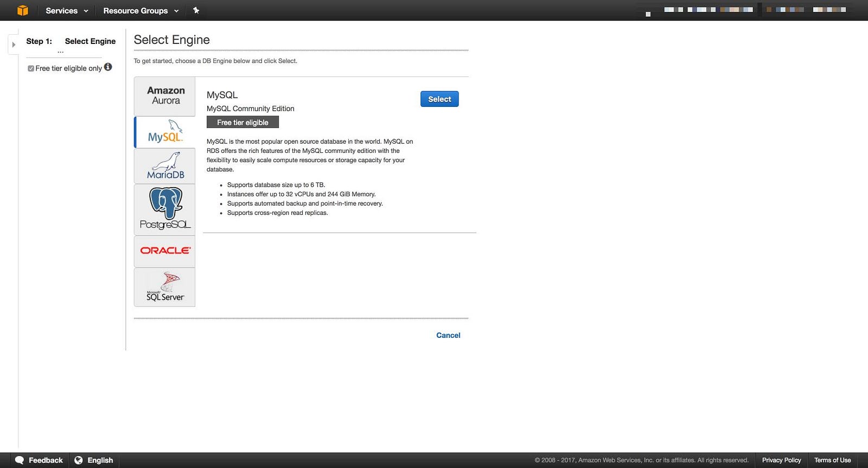
Task: Open the Services dropdown menu
Action: coord(67,10)
